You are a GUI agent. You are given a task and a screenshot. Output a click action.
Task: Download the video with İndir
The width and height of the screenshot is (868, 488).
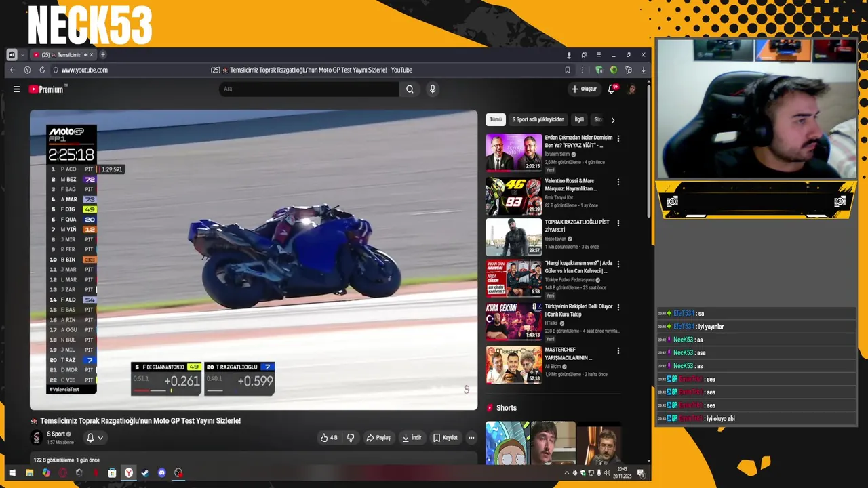pyautogui.click(x=412, y=438)
